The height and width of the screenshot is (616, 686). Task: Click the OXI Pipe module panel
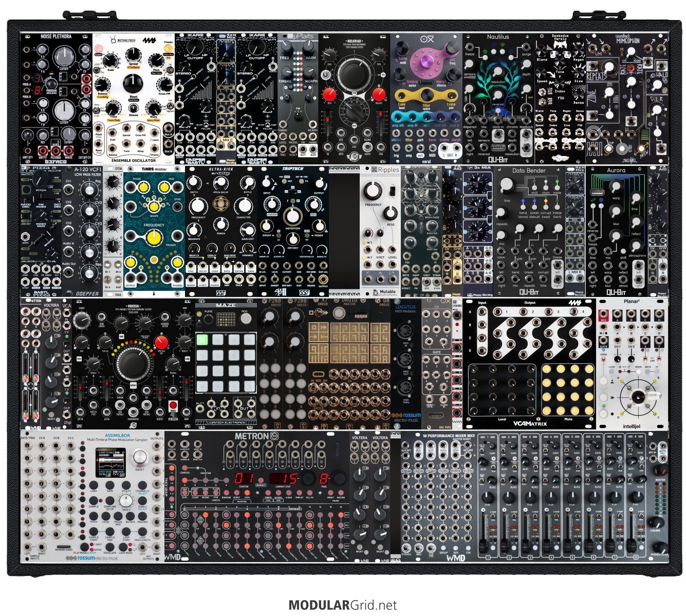click(436, 364)
